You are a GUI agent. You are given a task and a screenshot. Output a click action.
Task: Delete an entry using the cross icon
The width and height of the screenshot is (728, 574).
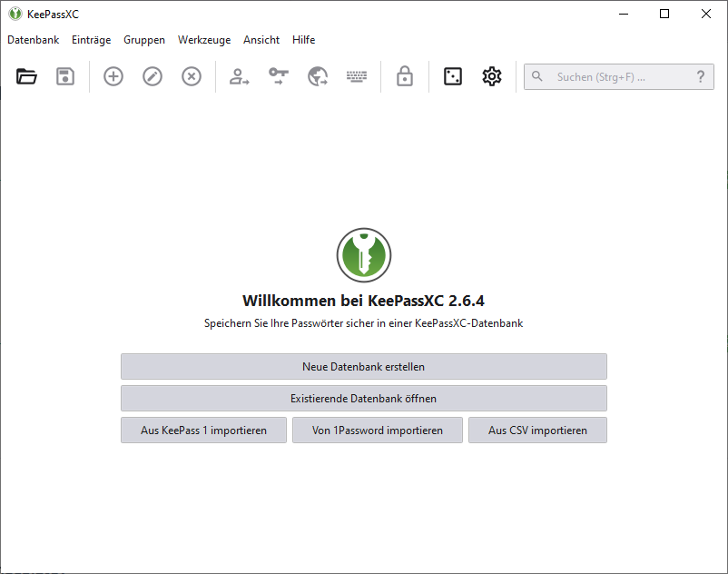(x=191, y=76)
